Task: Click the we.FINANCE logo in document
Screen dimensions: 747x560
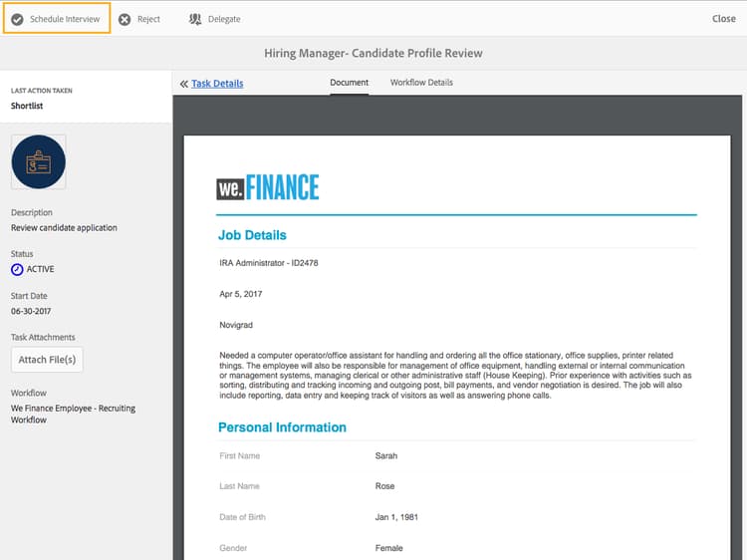Action: pyautogui.click(x=268, y=186)
